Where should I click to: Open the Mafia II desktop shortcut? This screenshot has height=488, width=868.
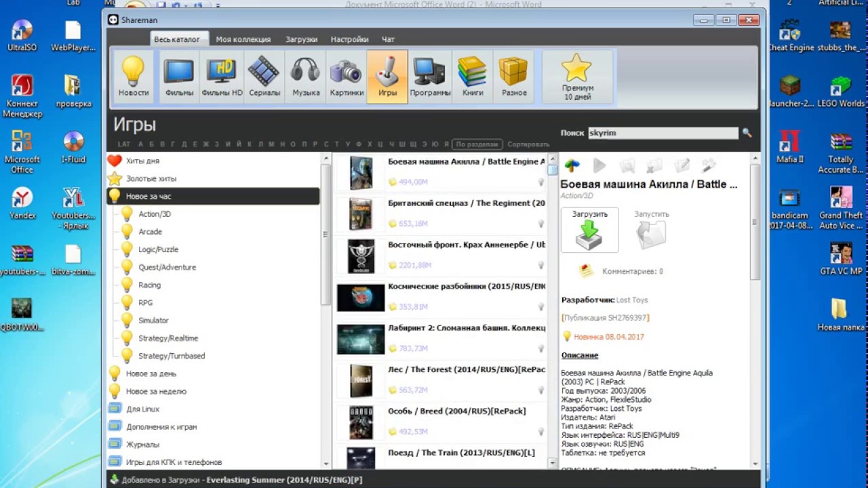click(x=789, y=147)
